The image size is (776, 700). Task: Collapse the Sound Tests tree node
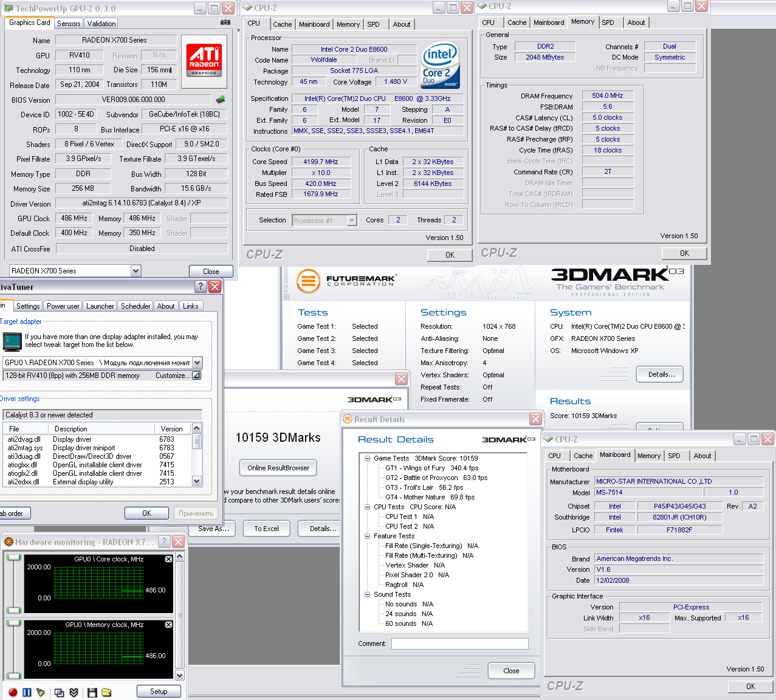368,594
